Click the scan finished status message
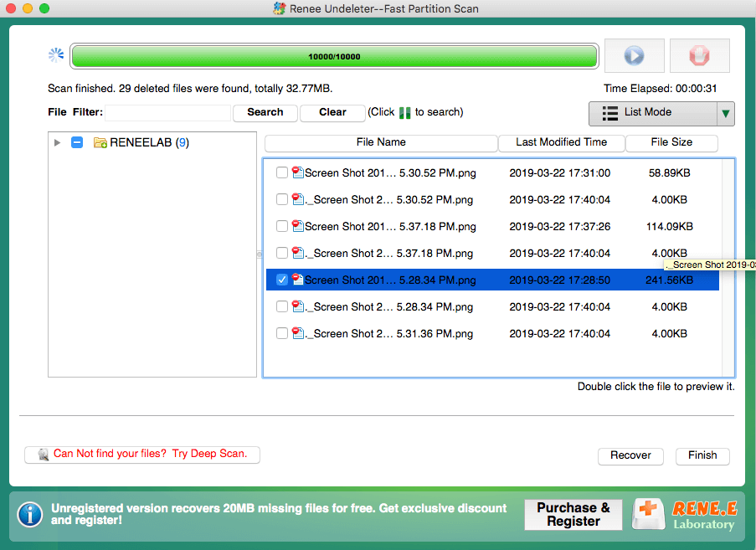The width and height of the screenshot is (756, 550). coord(190,89)
